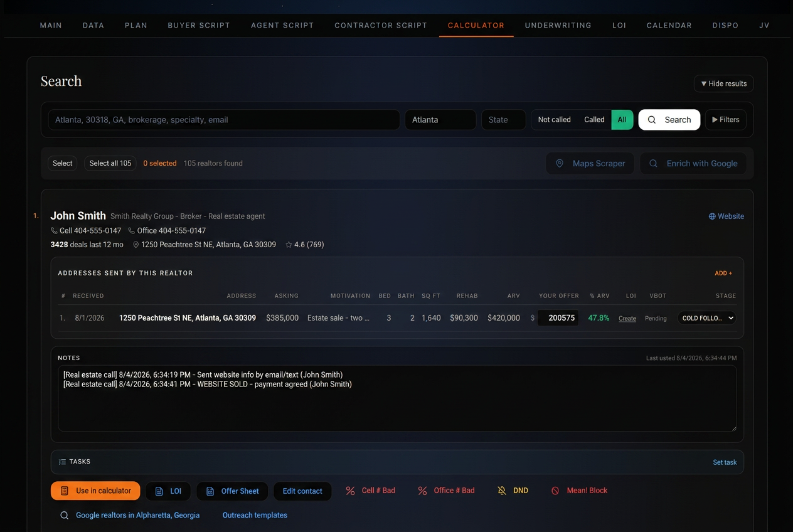Click the LOI document button
This screenshot has height=532, width=793.
pyautogui.click(x=168, y=491)
